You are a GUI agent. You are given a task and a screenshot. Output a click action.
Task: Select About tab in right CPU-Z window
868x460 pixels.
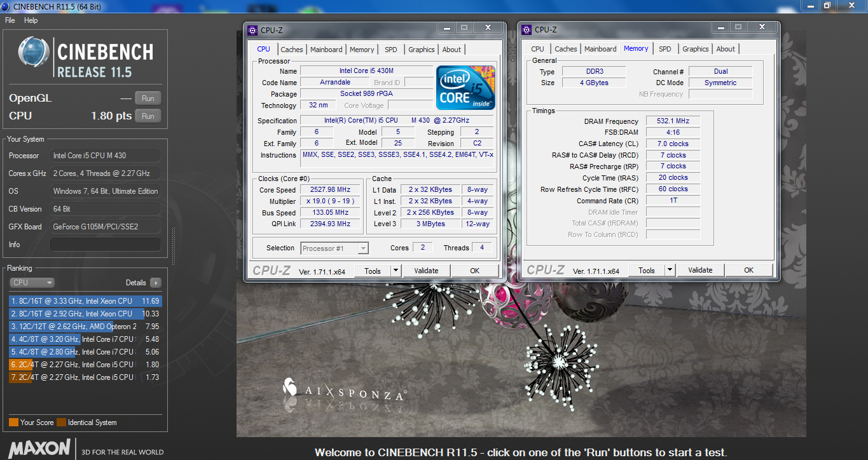(x=726, y=49)
